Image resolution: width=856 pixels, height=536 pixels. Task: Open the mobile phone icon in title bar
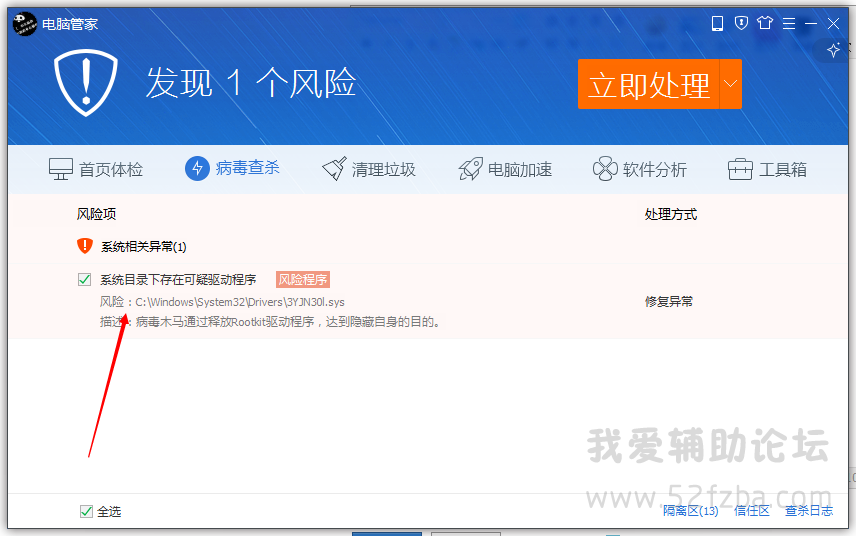[717, 23]
